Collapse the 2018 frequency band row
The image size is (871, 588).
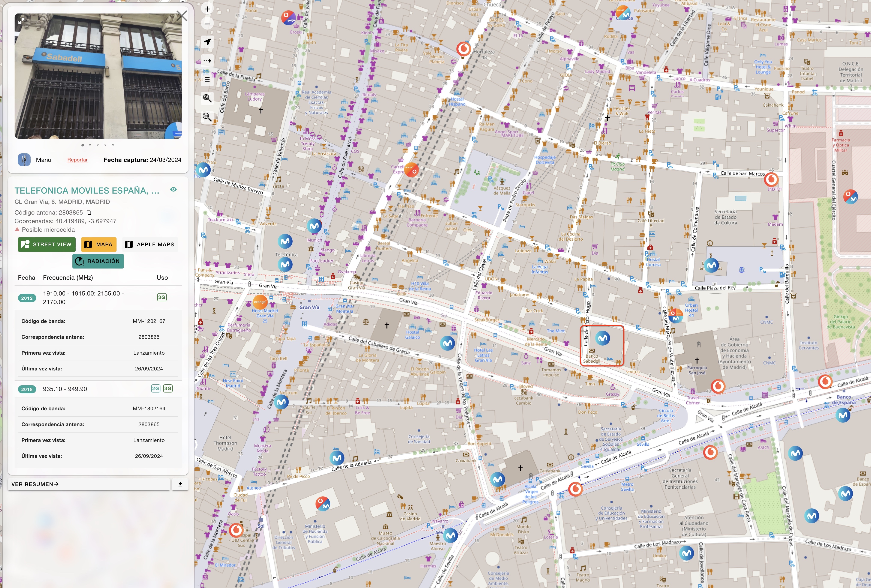pyautogui.click(x=98, y=389)
